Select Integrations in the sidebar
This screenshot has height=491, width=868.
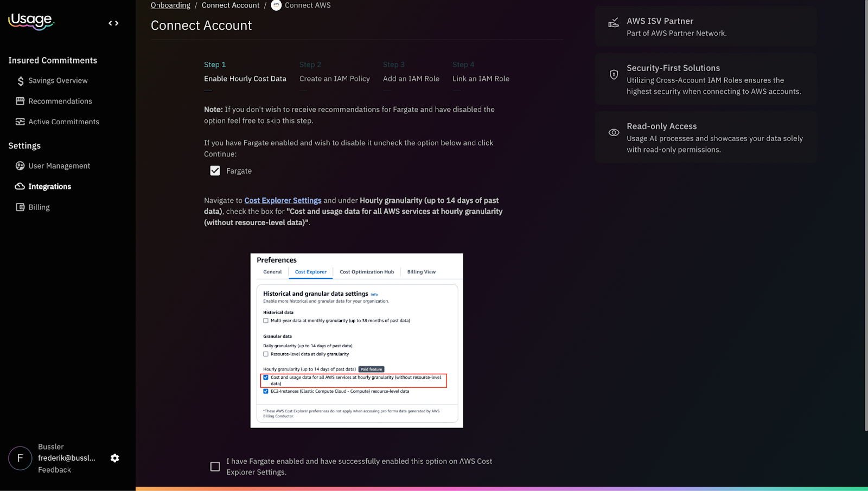pyautogui.click(x=50, y=187)
